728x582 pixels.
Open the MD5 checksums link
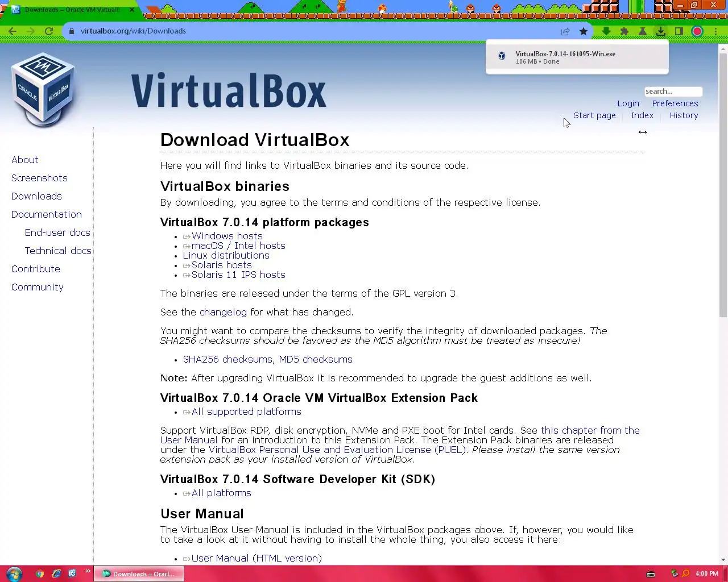tap(316, 359)
